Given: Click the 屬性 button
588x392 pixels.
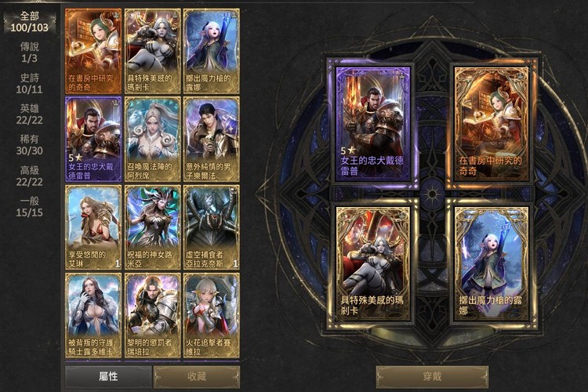Looking at the screenshot, I should (x=108, y=376).
